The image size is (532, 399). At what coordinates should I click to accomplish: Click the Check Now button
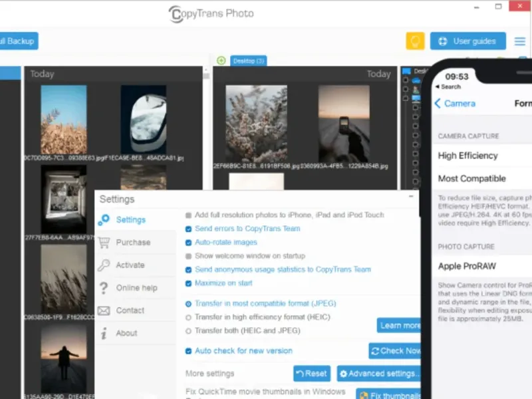394,351
